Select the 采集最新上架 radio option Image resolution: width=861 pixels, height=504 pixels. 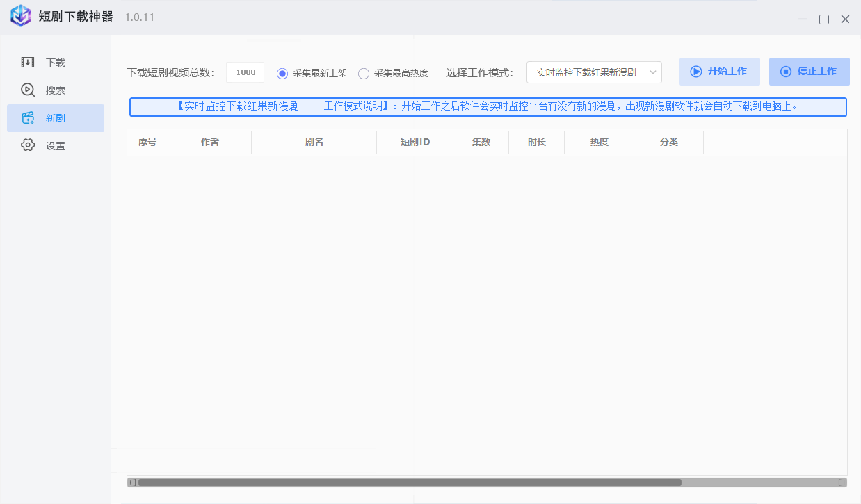coord(312,73)
